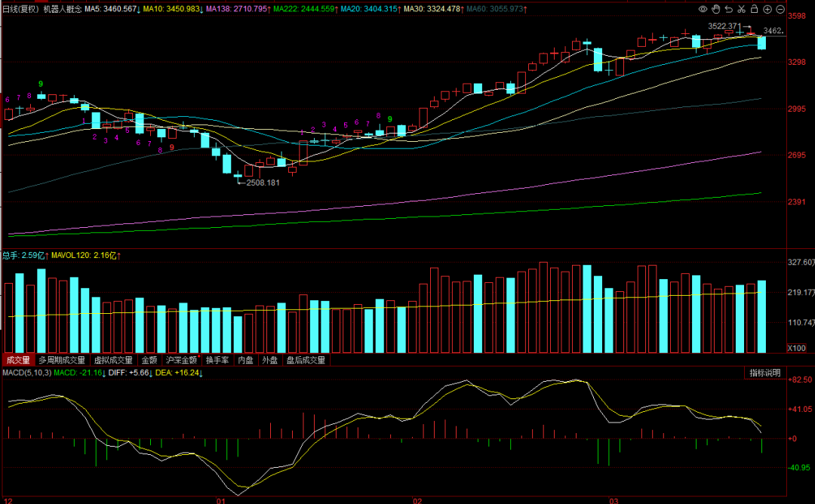This screenshot has width=815, height=504.
Task: Click the MACD(5,10,3) indicator label
Action: 27,373
